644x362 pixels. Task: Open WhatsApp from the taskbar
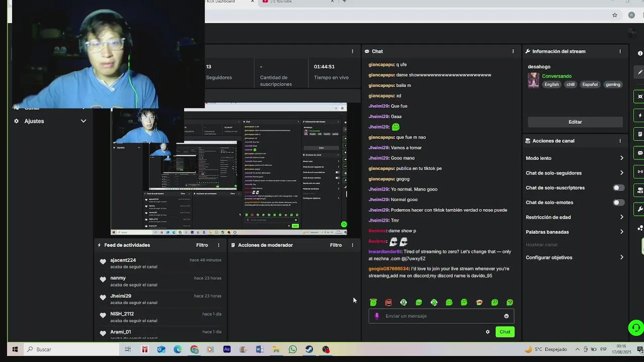click(x=293, y=349)
